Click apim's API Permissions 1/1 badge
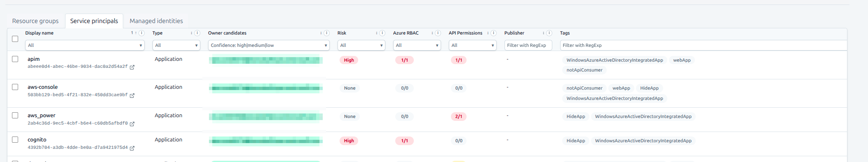Screen dimensions: 868x162 pos(459,60)
